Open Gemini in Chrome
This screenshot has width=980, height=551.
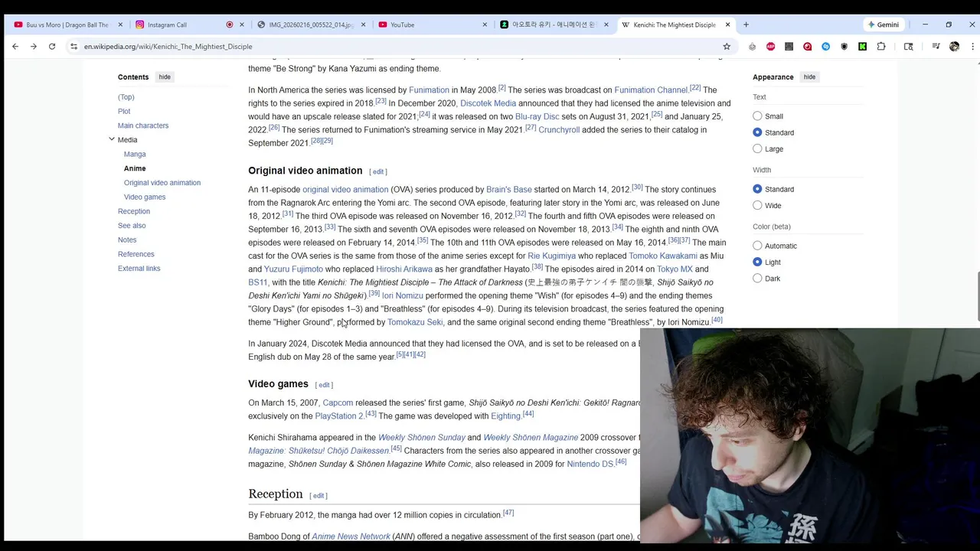coord(883,24)
